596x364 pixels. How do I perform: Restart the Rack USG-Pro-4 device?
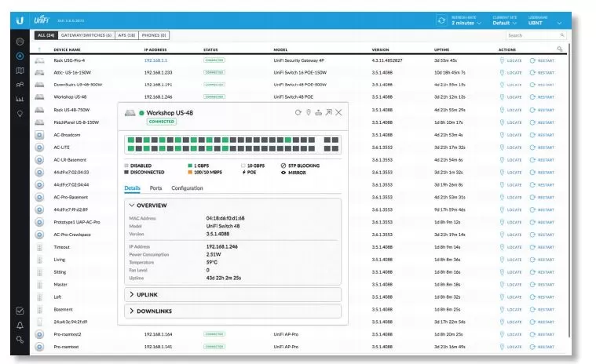point(542,60)
